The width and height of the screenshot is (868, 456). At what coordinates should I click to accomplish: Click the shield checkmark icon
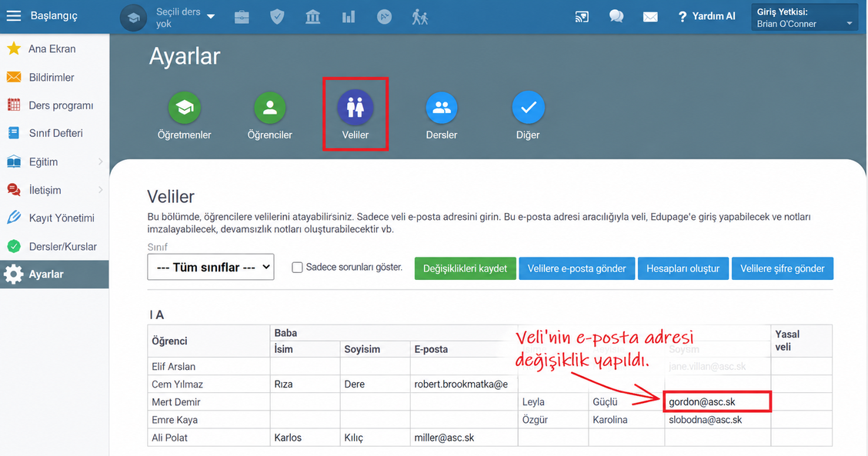(x=277, y=17)
